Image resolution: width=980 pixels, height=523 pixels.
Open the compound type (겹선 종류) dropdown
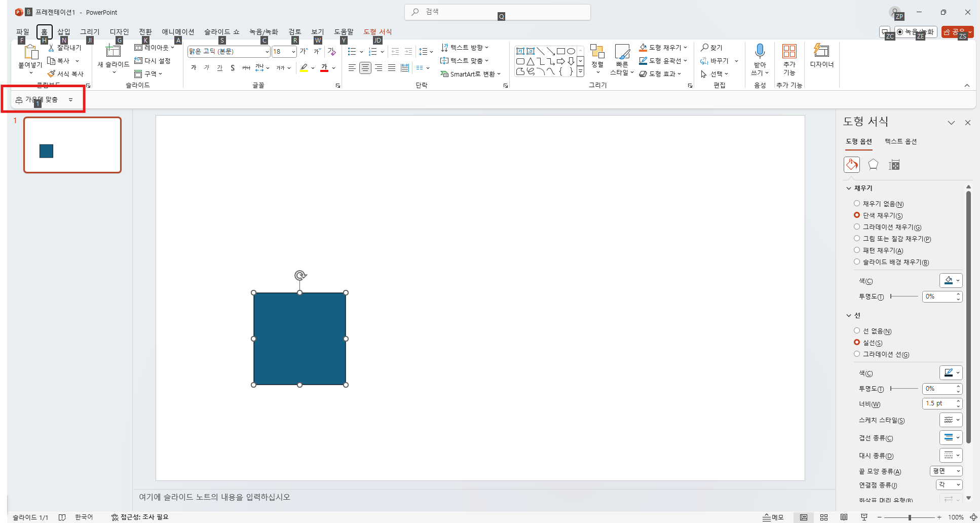951,437
